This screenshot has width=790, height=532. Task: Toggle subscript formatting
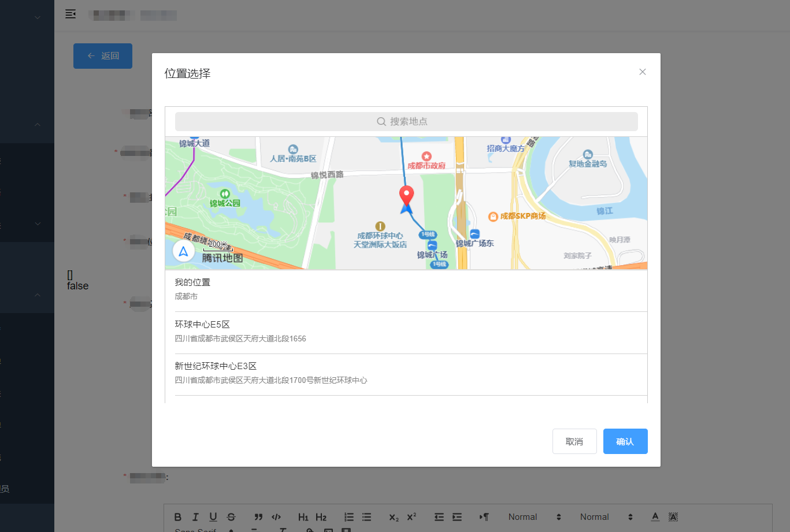pos(394,518)
